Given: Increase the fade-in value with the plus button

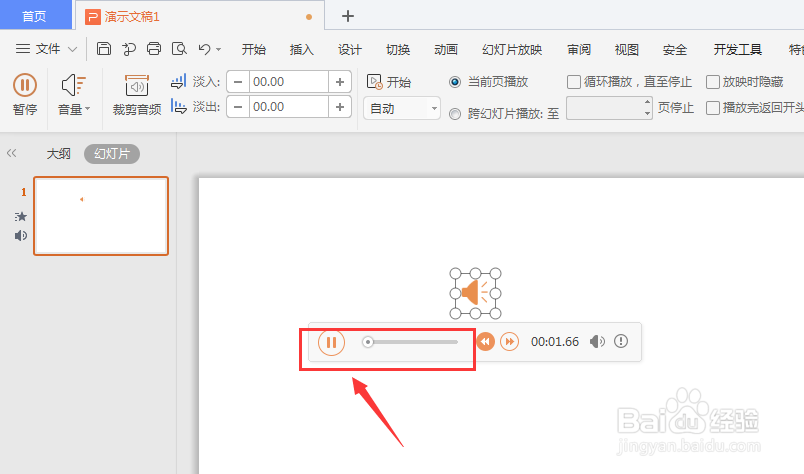Looking at the screenshot, I should pos(339,82).
